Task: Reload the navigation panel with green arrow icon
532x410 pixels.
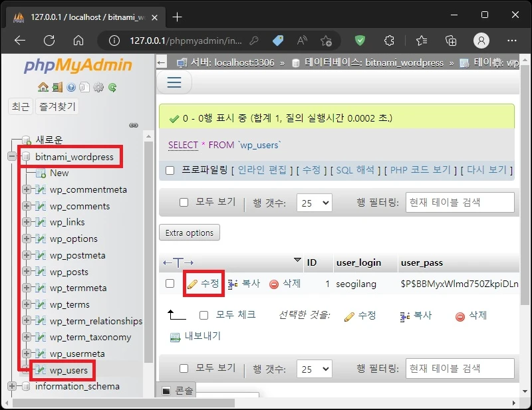Action: 112,88
